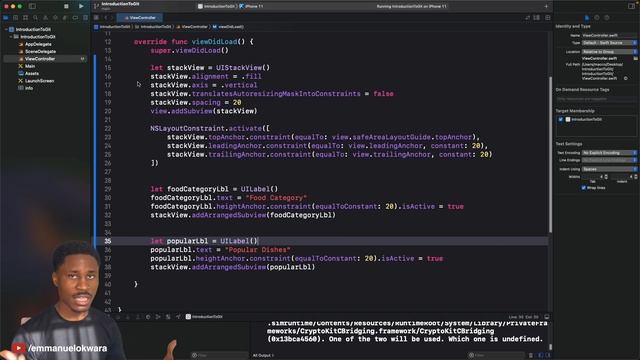Image resolution: width=640 pixels, height=360 pixels.
Task: Open the All Output console filter dropdown
Action: pos(263,356)
